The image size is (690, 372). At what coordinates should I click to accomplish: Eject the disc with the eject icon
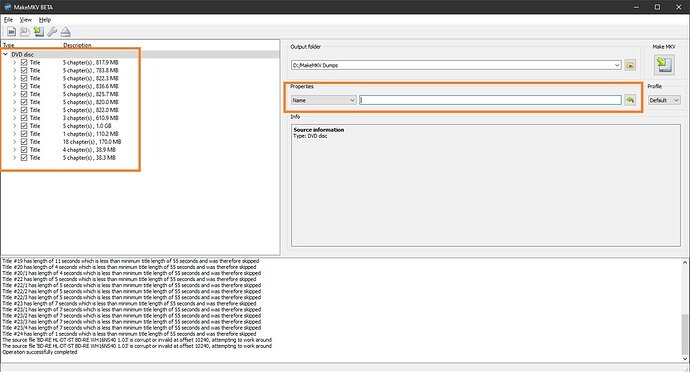pyautogui.click(x=66, y=32)
